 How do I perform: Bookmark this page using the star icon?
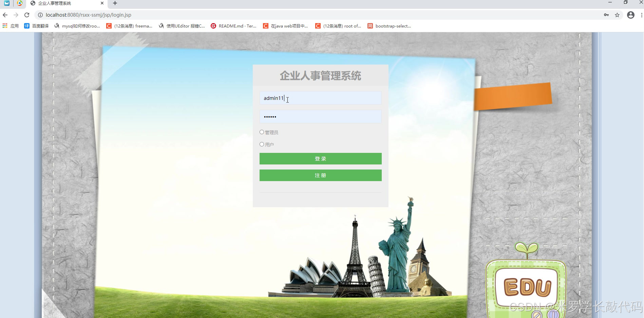tap(618, 15)
